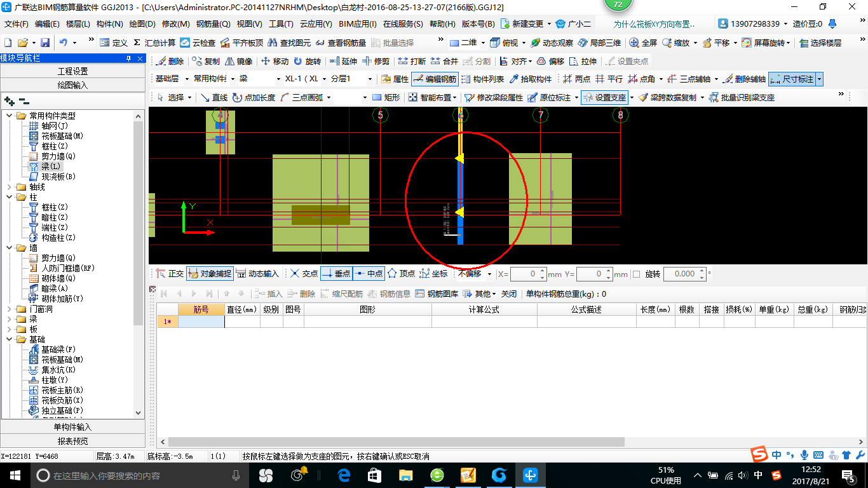Toggle 交点 (intersection) snap
868x488 pixels.
[303, 274]
